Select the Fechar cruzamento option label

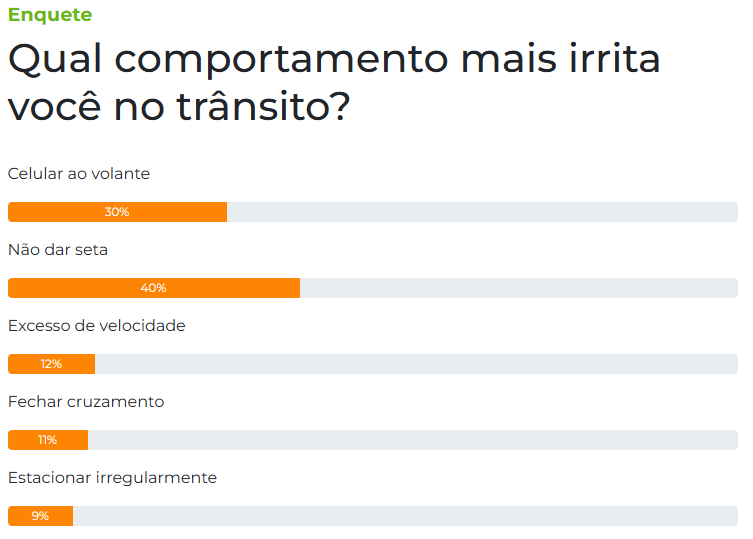tap(86, 401)
